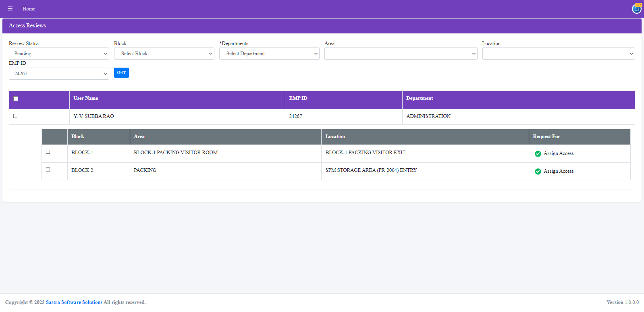Open the Select Department dropdown
The width and height of the screenshot is (644, 312).
pyautogui.click(x=269, y=54)
